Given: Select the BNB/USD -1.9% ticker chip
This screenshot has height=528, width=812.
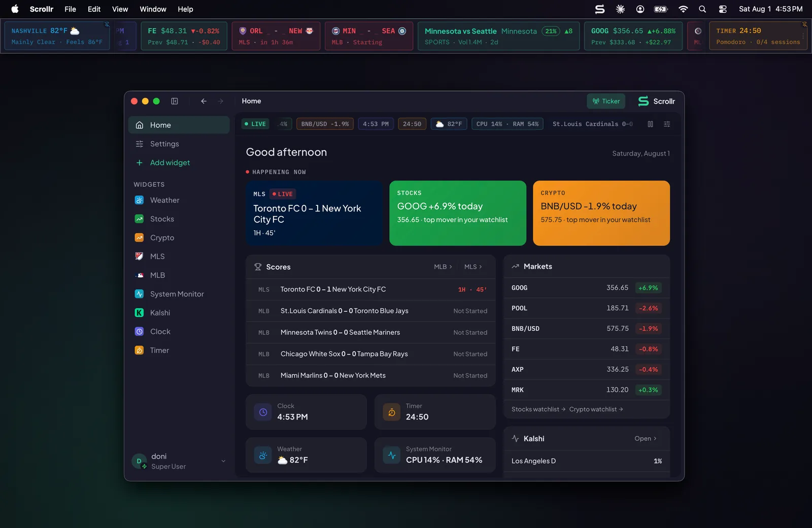Looking at the screenshot, I should coord(325,124).
